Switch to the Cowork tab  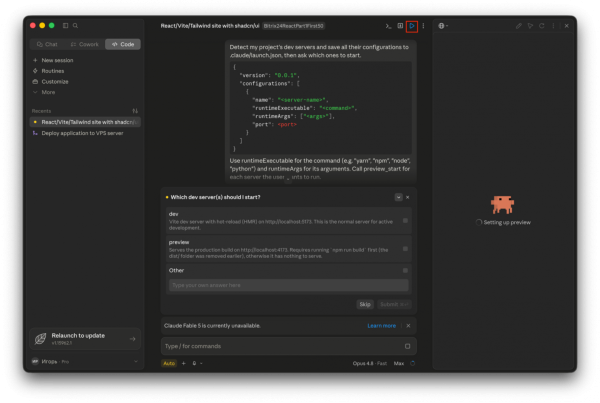click(x=85, y=44)
